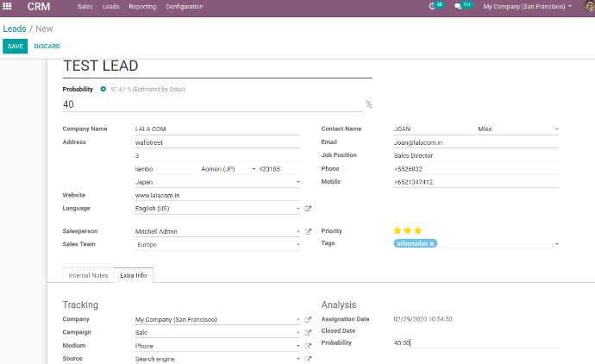Remove the Information tag with its x
This screenshot has height=364, width=595.
click(x=432, y=244)
